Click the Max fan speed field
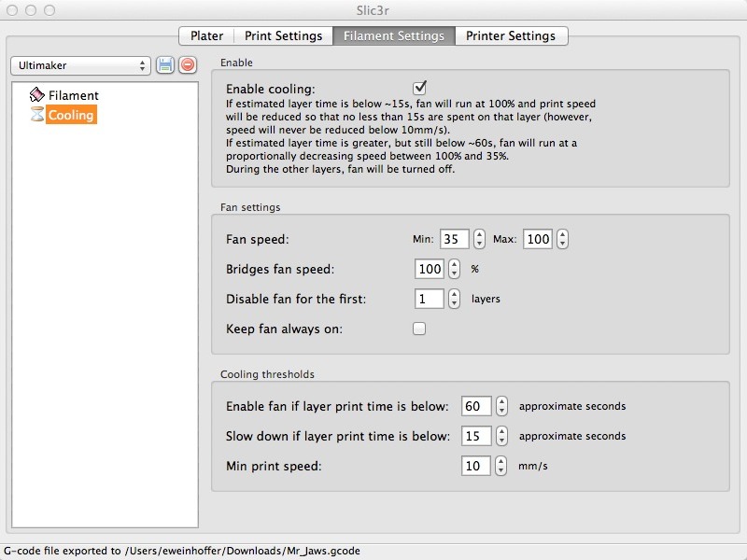Image resolution: width=747 pixels, height=560 pixels. click(538, 239)
